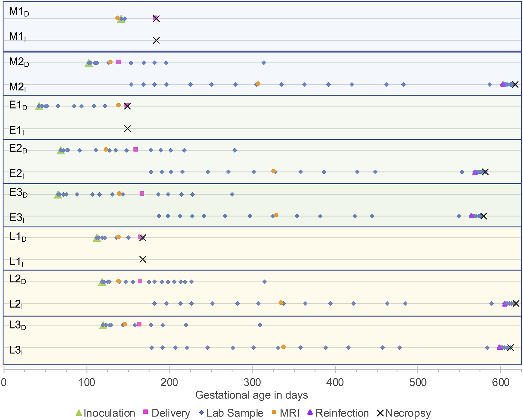Click the isolated M2D lab sample near day 313

[264, 63]
